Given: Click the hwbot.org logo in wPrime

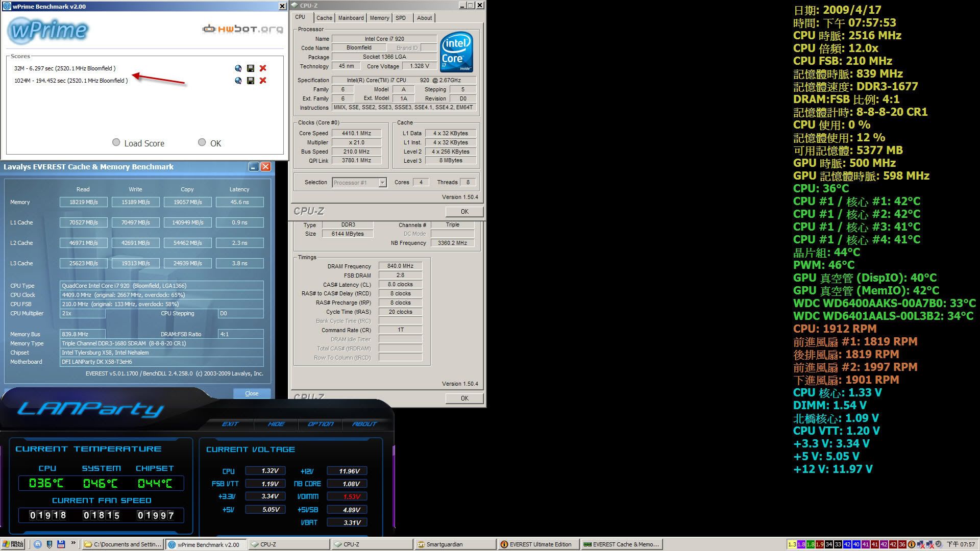Looking at the screenshot, I should [242, 29].
